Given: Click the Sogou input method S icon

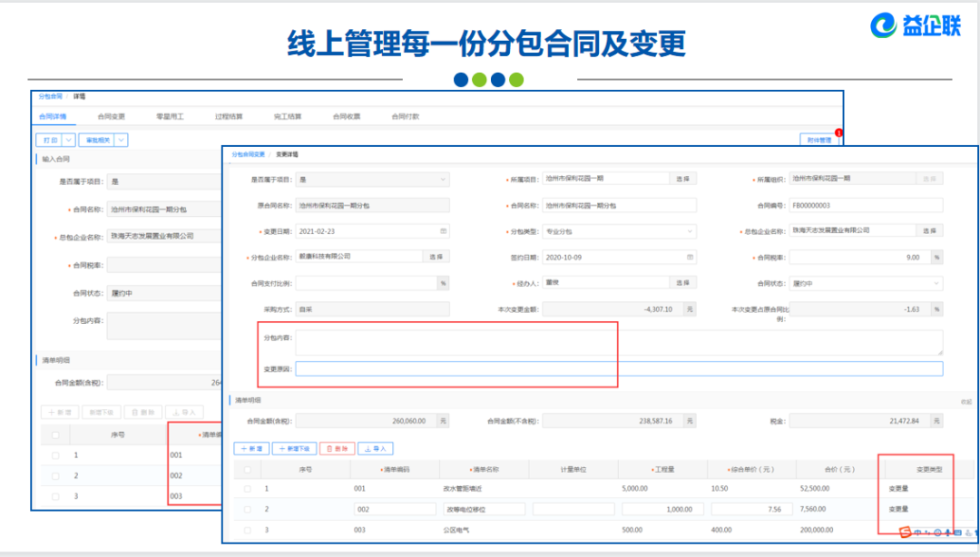Looking at the screenshot, I should click(x=905, y=532).
